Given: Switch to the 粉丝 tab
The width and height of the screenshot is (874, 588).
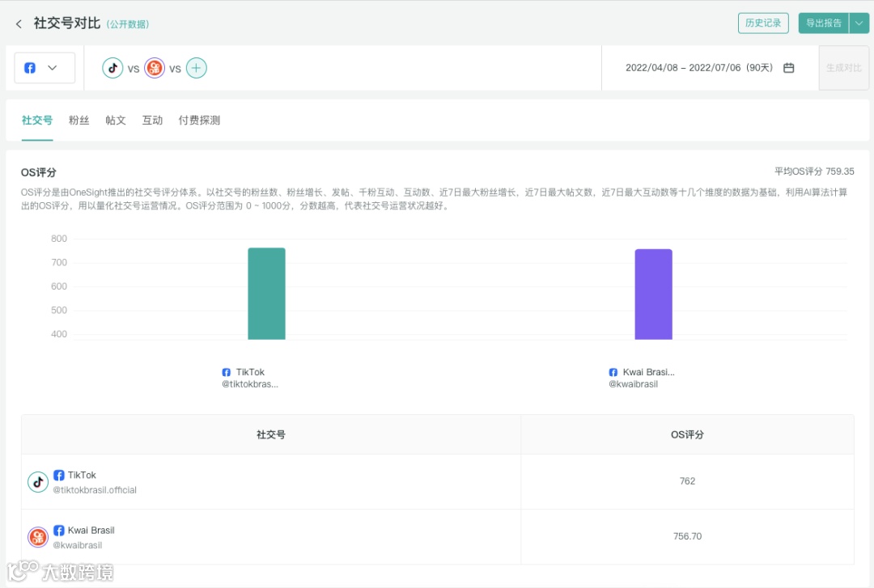Looking at the screenshot, I should [x=78, y=121].
